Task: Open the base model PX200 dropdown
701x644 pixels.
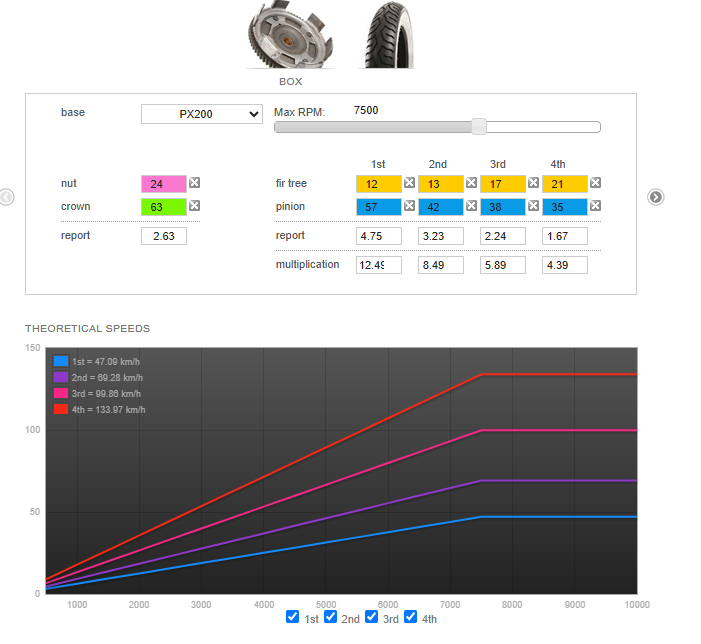Action: pyautogui.click(x=202, y=114)
